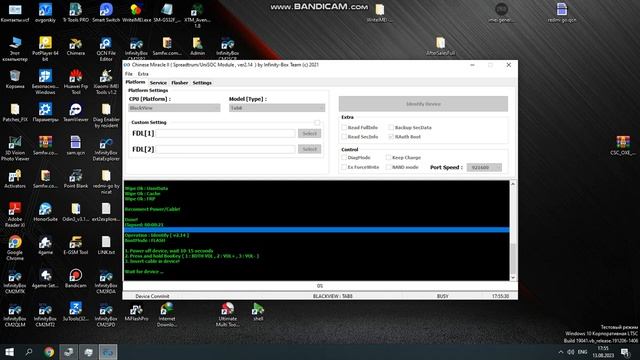Enable the Keep Charge checkbox
The width and height of the screenshot is (640, 360).
[388, 157]
